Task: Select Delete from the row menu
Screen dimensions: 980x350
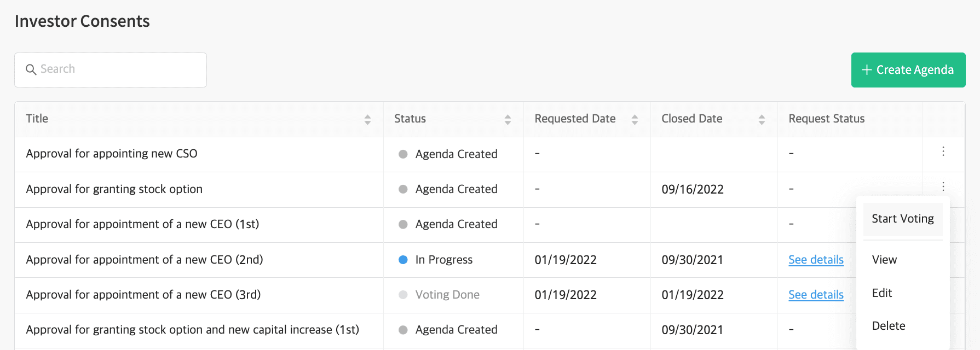Action: 889,326
